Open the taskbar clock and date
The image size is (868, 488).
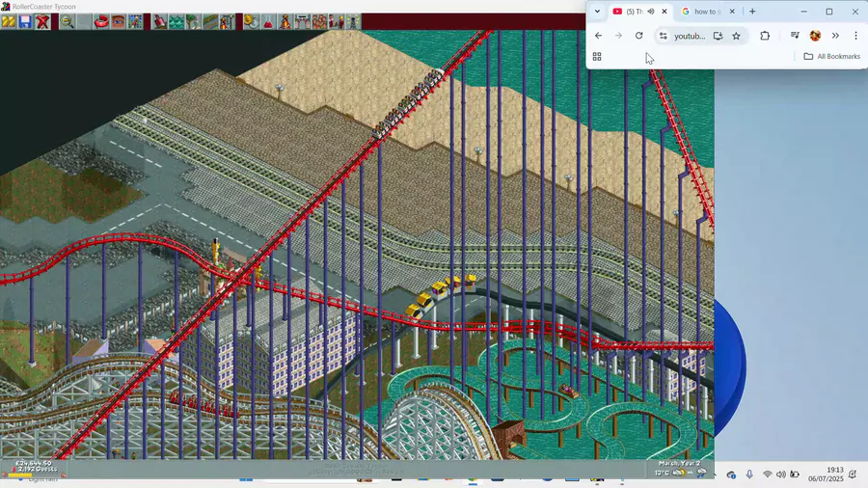826,474
